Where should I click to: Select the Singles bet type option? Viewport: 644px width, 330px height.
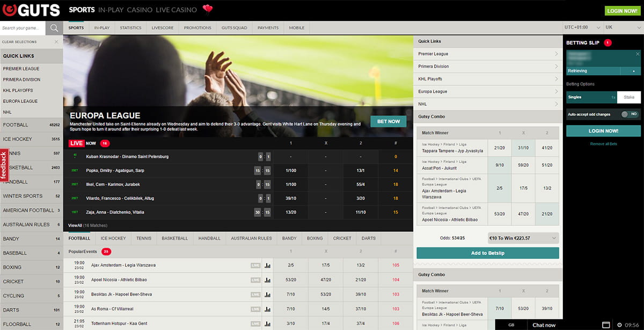[591, 97]
